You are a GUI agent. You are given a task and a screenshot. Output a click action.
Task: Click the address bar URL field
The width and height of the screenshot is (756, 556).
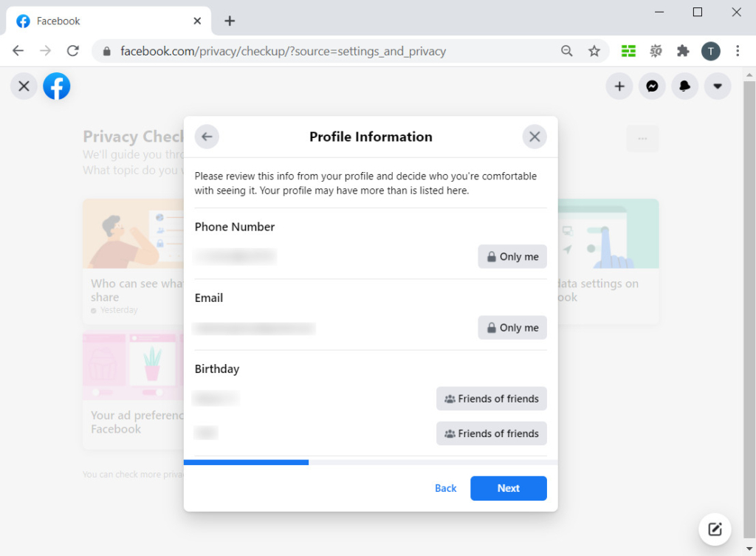tap(332, 51)
